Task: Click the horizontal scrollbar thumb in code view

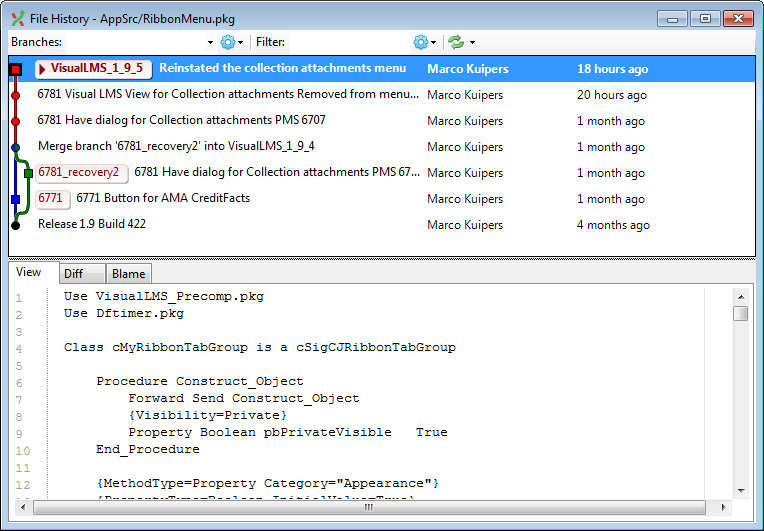Action: (x=368, y=507)
